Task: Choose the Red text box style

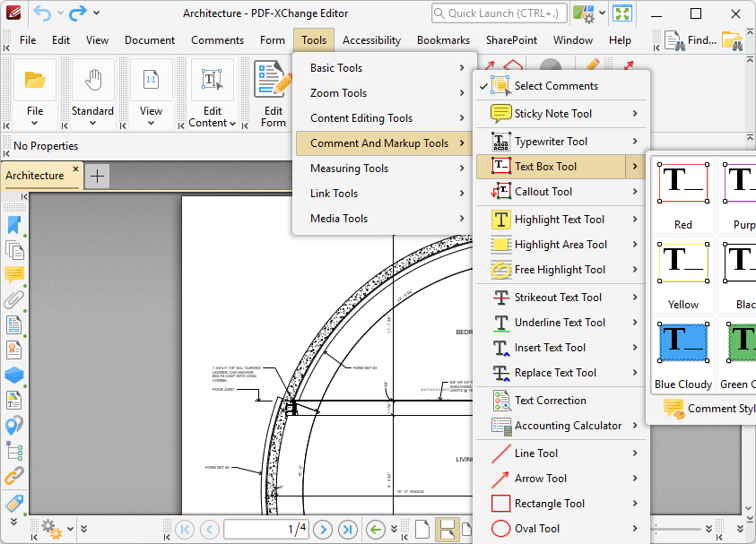Action: [682, 196]
